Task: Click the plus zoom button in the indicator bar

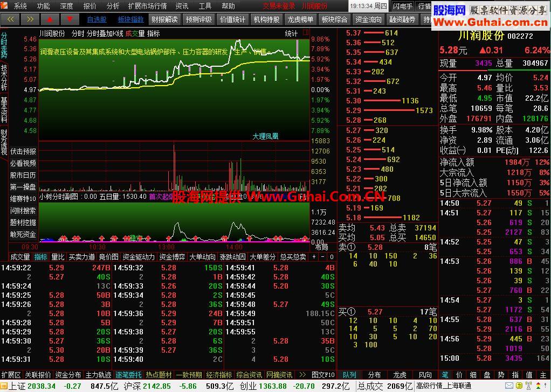Action: (x=314, y=257)
